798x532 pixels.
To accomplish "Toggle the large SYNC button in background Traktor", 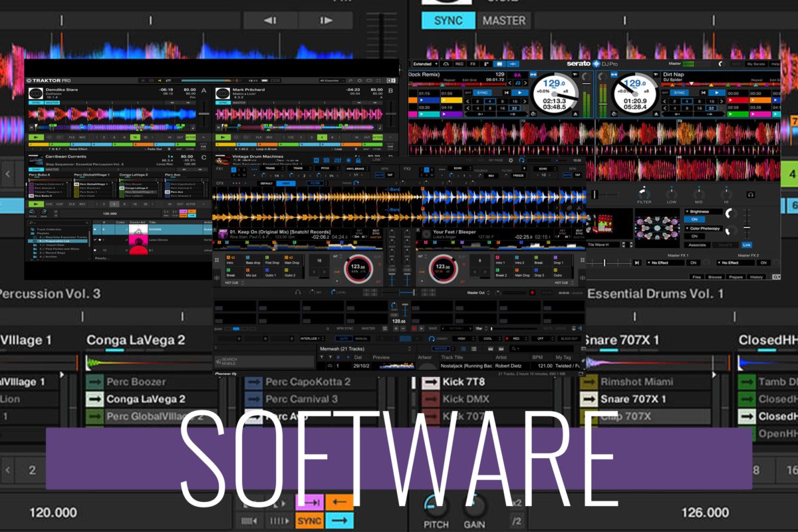I will (448, 20).
